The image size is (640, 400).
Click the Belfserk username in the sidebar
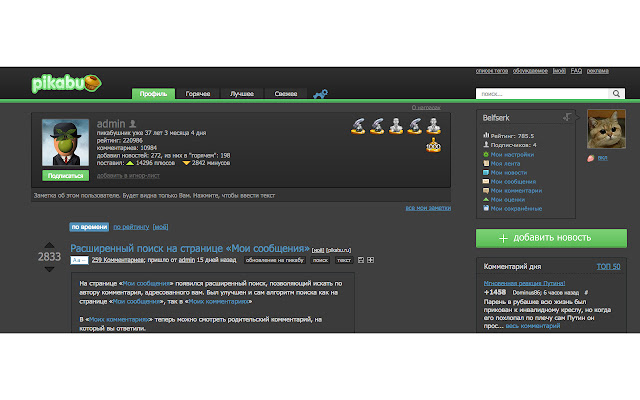(496, 118)
